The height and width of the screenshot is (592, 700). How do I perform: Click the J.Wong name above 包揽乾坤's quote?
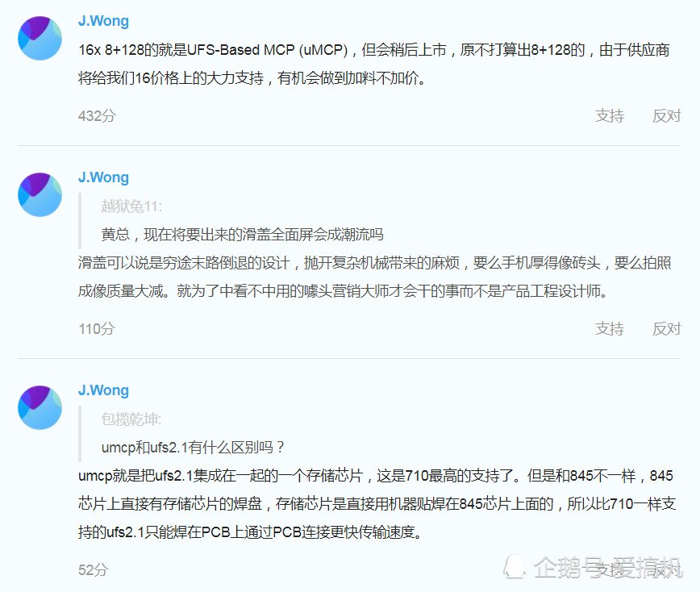pos(103,390)
